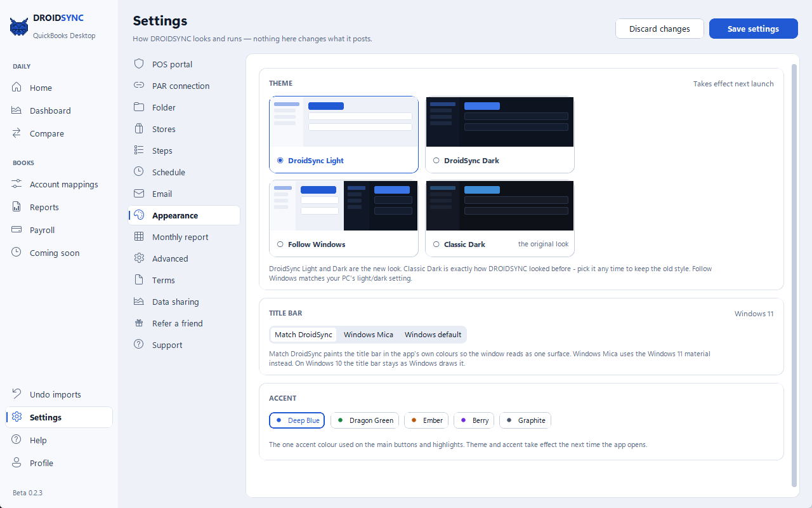Click the Undo imports arrow icon
The height and width of the screenshot is (508, 812).
point(17,394)
